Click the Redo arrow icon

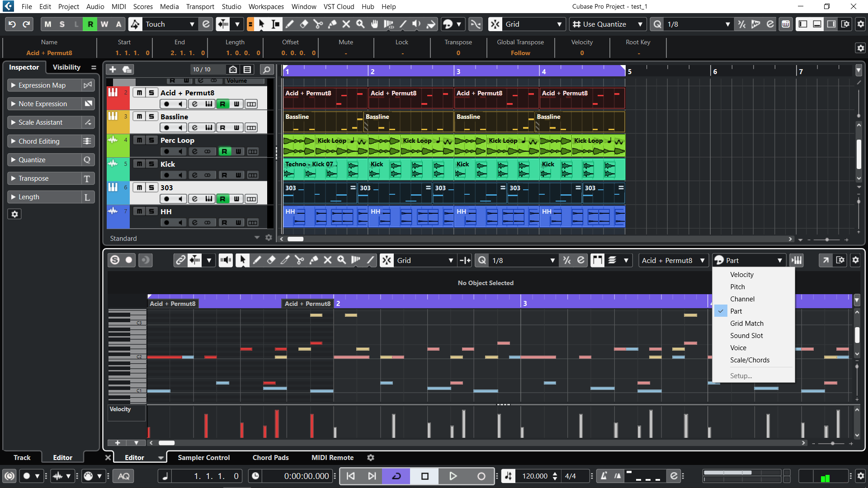[26, 24]
